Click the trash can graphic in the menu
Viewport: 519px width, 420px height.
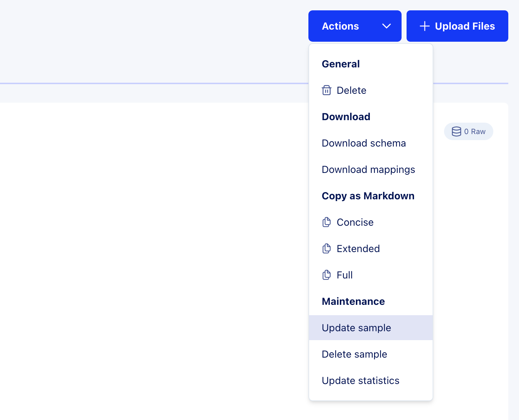point(326,90)
